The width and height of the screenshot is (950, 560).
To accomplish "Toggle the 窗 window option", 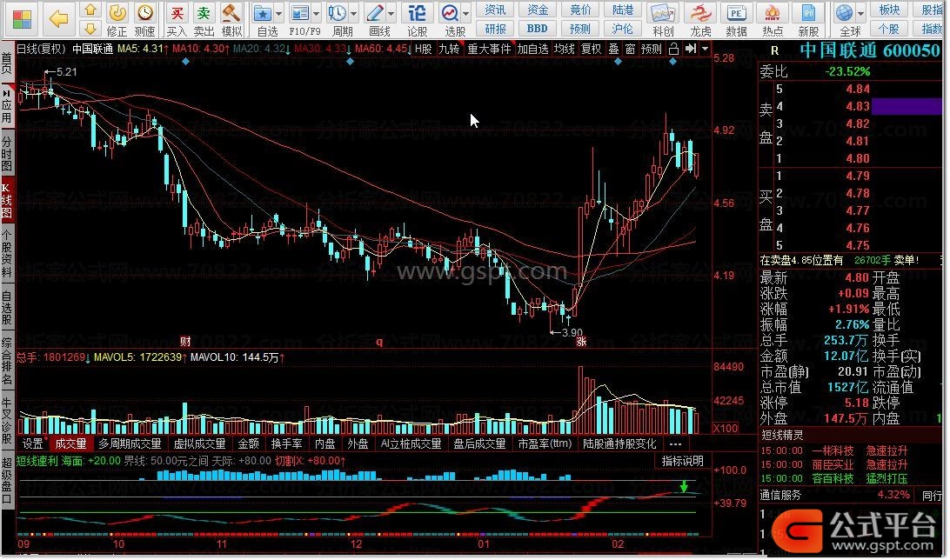I will click(x=630, y=49).
